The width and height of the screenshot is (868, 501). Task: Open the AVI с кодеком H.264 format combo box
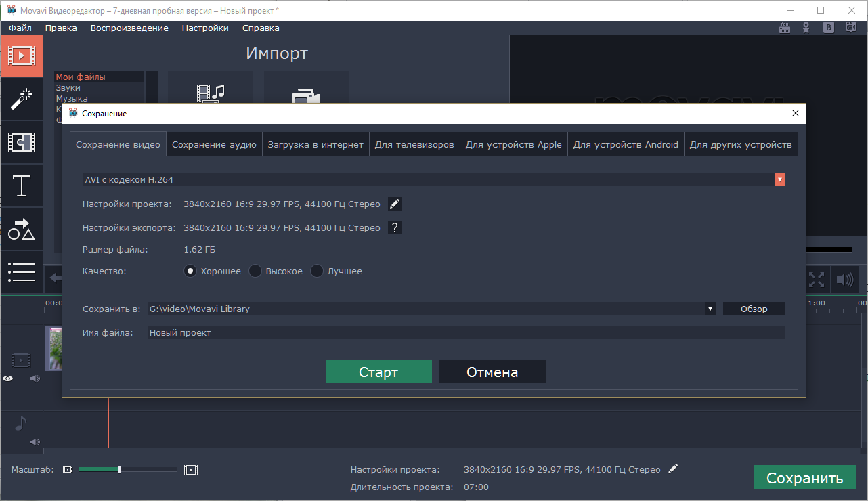point(433,179)
